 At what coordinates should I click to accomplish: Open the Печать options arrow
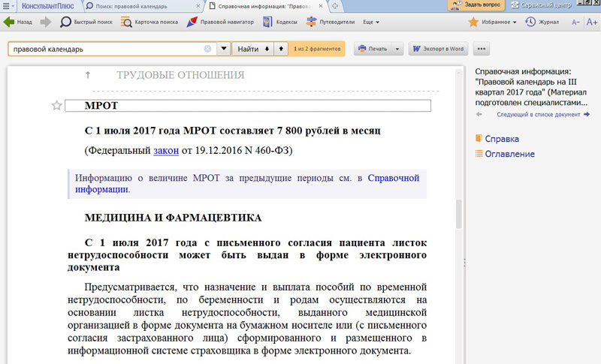pos(398,49)
